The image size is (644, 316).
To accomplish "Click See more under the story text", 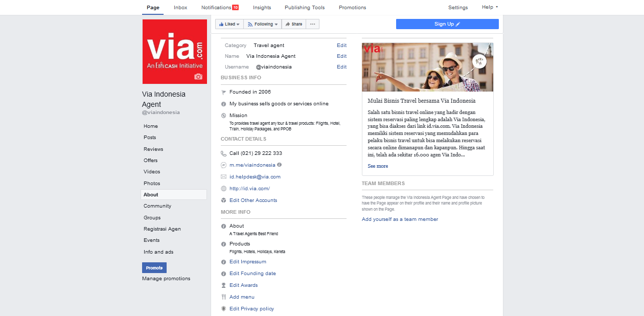I will tap(378, 166).
